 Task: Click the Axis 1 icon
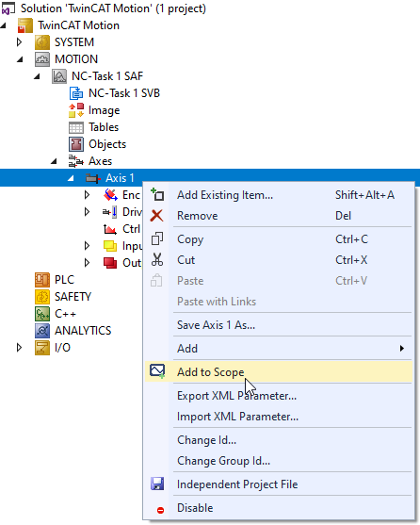point(93,178)
